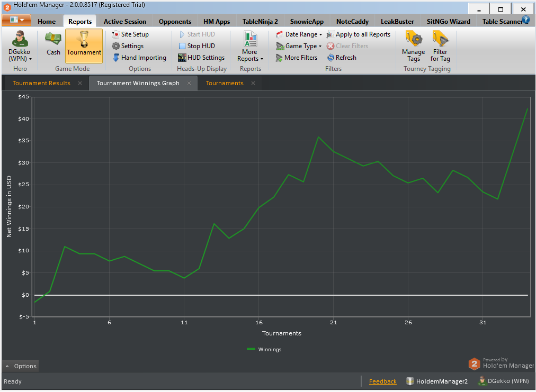Screen dimensions: 536x392
Task: Maximize the Hold'em Manager window
Action: coord(500,9)
